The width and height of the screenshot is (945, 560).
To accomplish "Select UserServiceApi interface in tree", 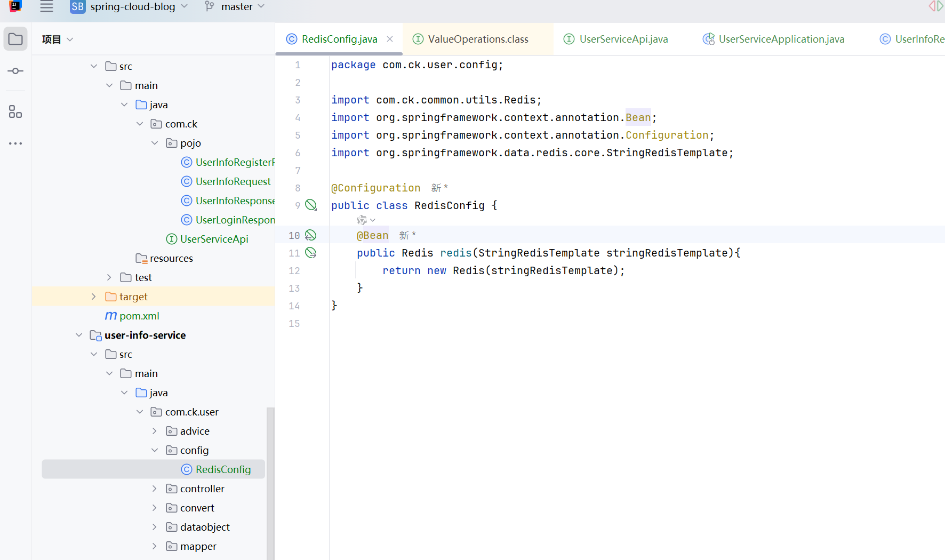I will point(207,239).
